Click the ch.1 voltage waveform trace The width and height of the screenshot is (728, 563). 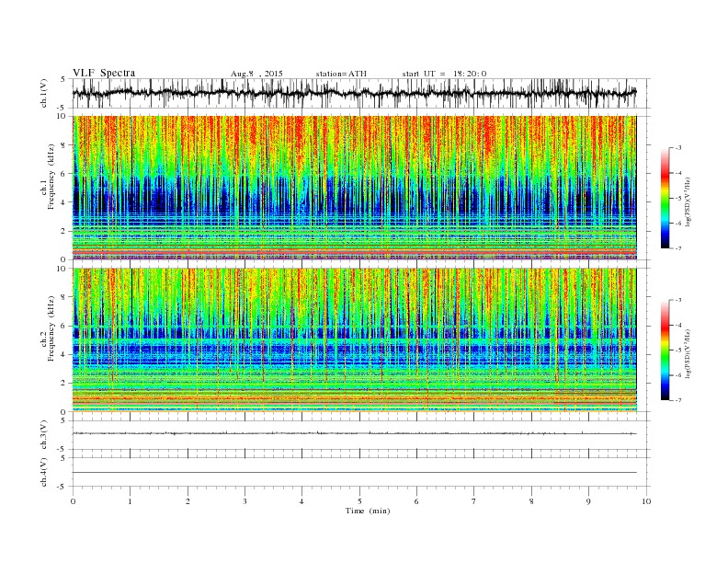click(354, 93)
